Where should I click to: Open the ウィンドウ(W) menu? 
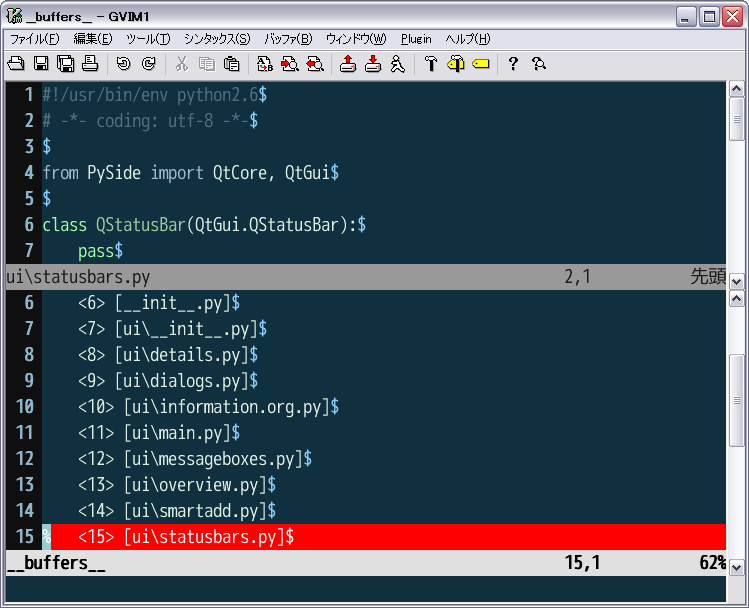(x=356, y=39)
